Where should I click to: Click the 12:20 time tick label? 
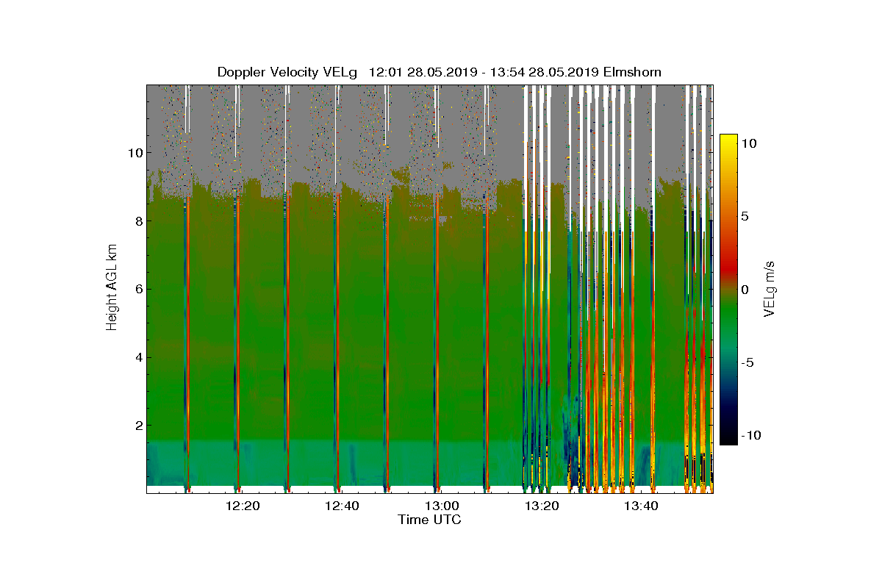click(x=243, y=506)
